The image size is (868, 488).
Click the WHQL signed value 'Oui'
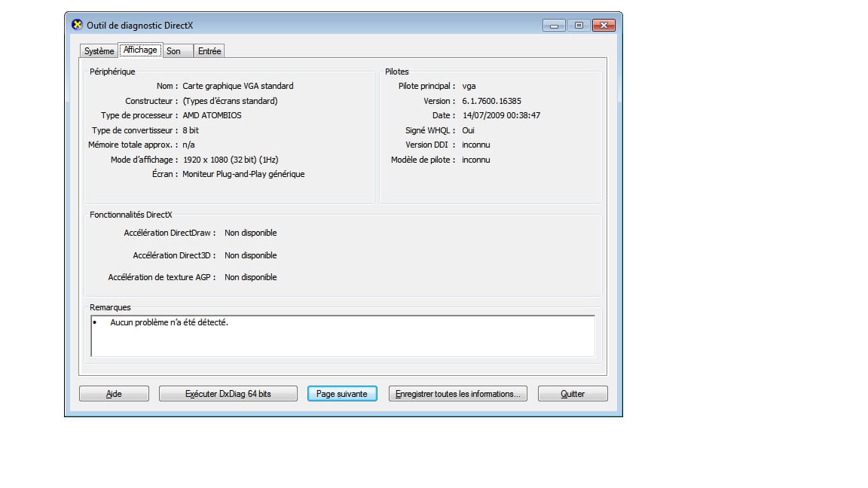pos(469,130)
